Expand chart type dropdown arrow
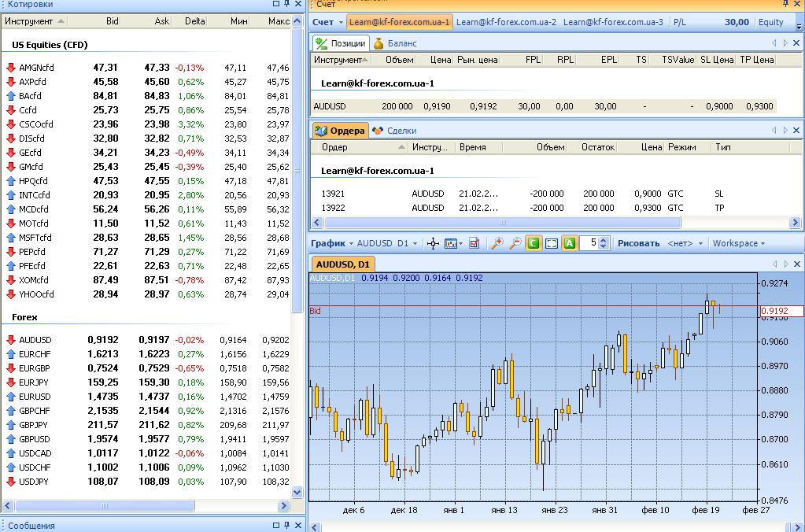805x532 pixels. tap(460, 244)
